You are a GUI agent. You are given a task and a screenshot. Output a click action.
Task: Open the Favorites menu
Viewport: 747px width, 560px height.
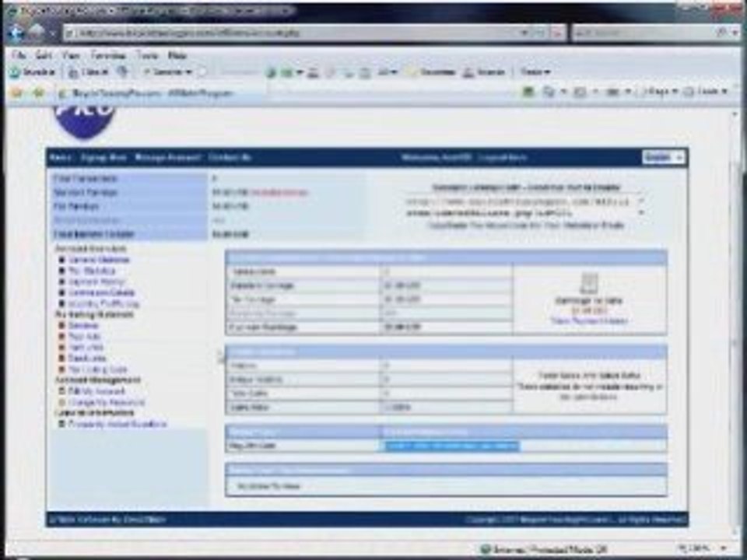(x=108, y=55)
